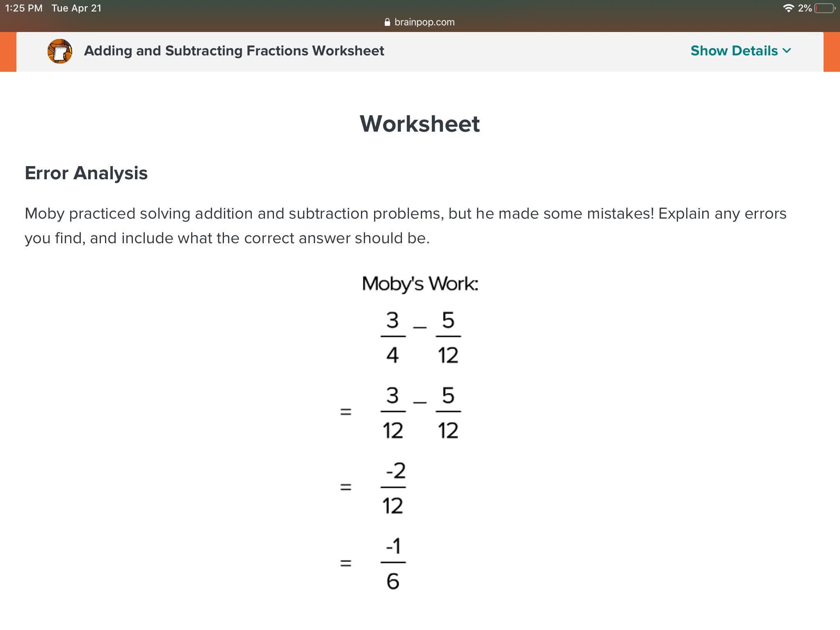The width and height of the screenshot is (840, 630).
Task: Tap the time 1:25 PM in status bar
Action: [24, 8]
